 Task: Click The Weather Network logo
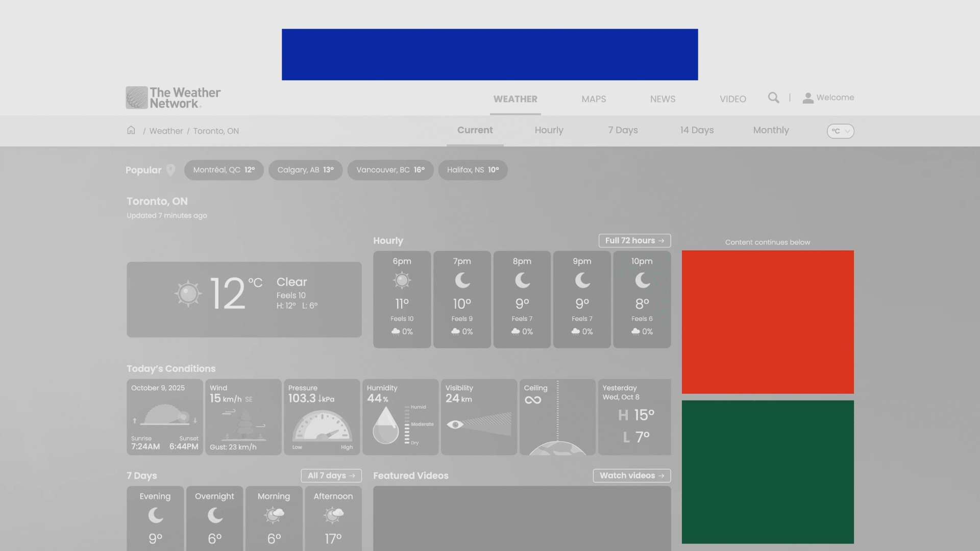click(174, 97)
